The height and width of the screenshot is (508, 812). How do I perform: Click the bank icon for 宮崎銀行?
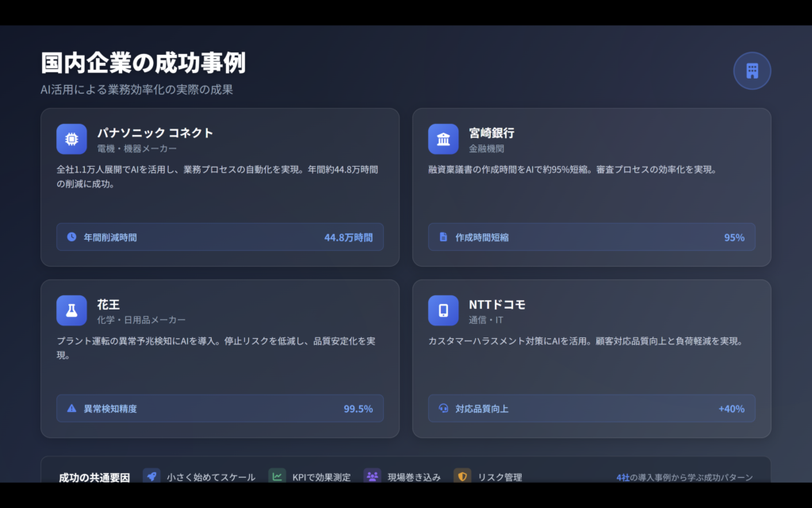coord(443,139)
